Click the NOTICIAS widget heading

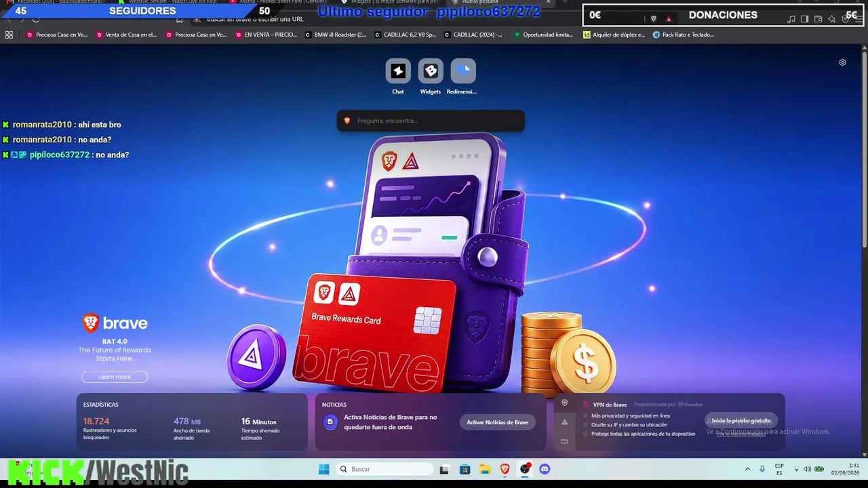tap(334, 405)
